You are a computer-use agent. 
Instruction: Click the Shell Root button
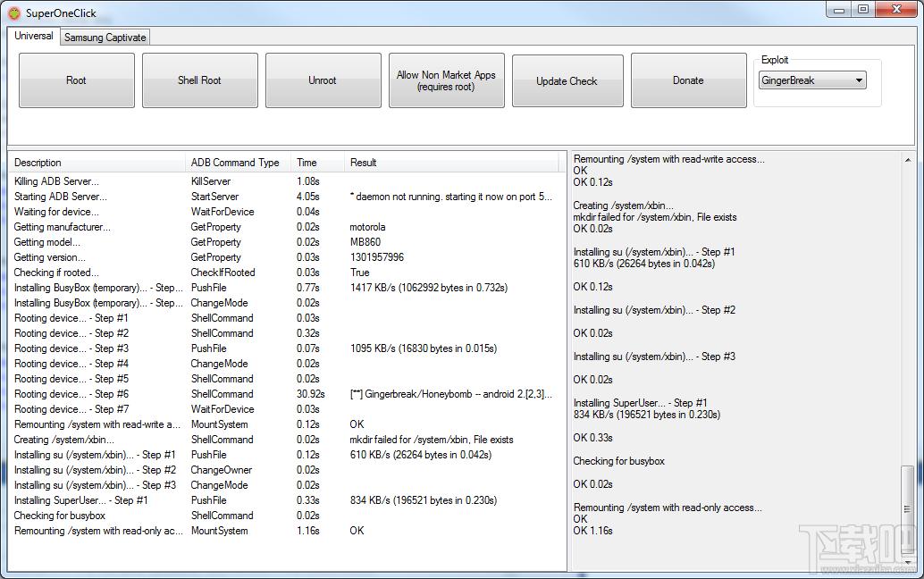click(x=200, y=80)
